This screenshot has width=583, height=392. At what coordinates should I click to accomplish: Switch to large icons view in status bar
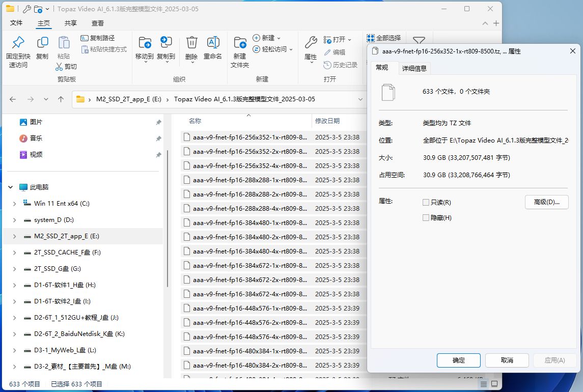coord(494,384)
